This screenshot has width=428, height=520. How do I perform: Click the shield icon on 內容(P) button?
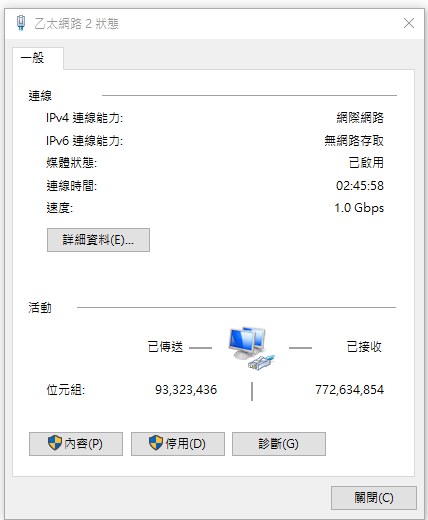[55, 443]
